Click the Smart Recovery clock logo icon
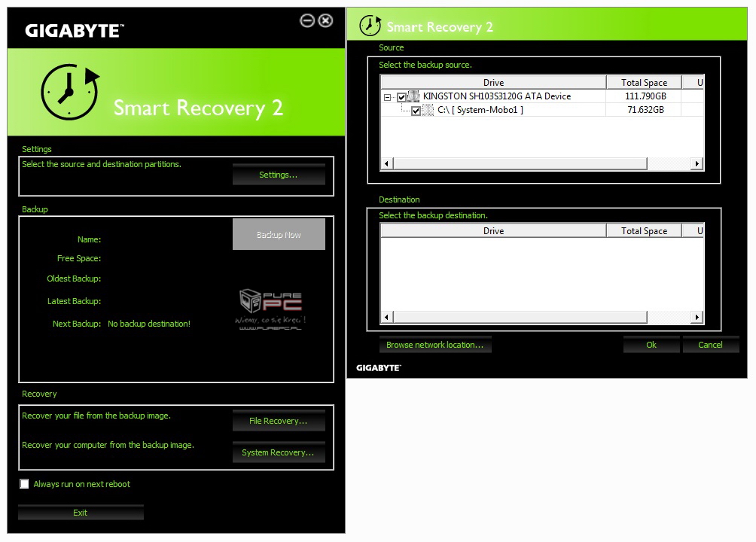The height and width of the screenshot is (542, 756). (x=70, y=92)
